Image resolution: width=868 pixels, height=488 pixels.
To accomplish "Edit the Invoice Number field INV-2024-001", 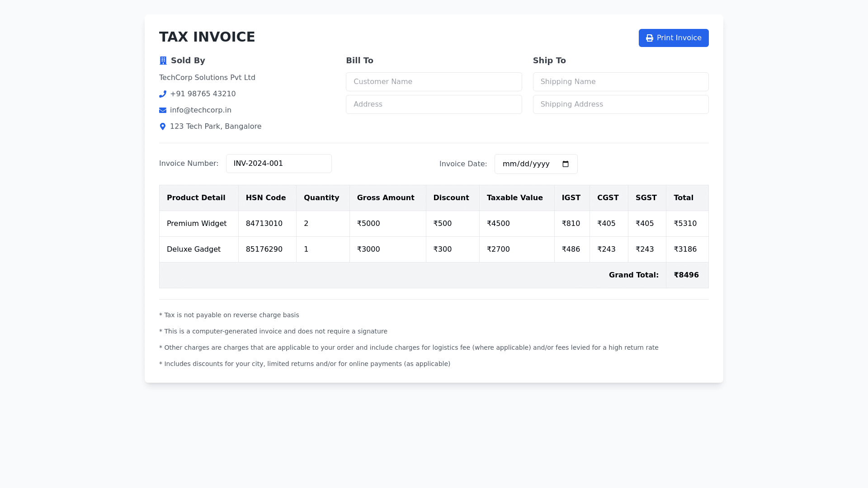I will (278, 164).
